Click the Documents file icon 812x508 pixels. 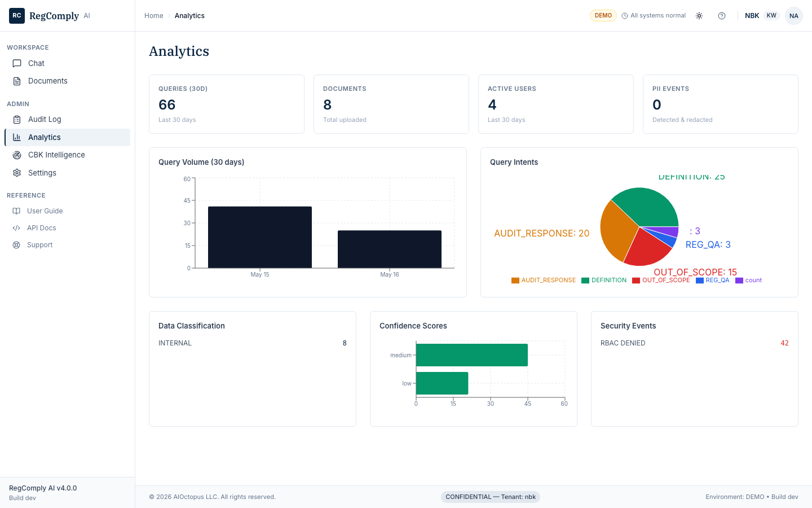coord(17,81)
